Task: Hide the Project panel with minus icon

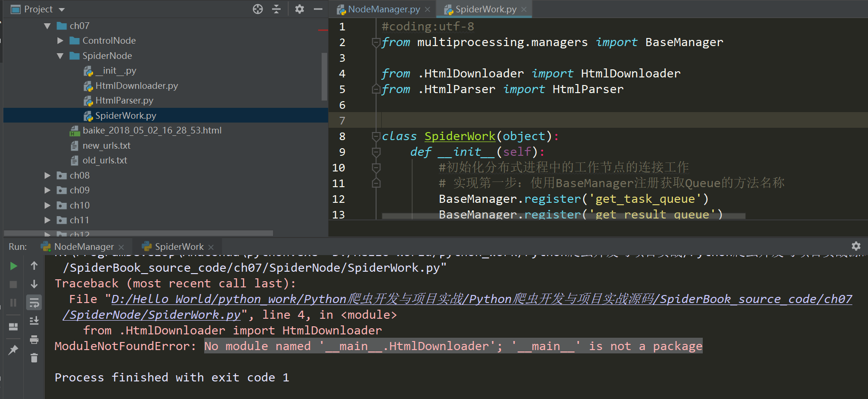Action: (x=318, y=9)
